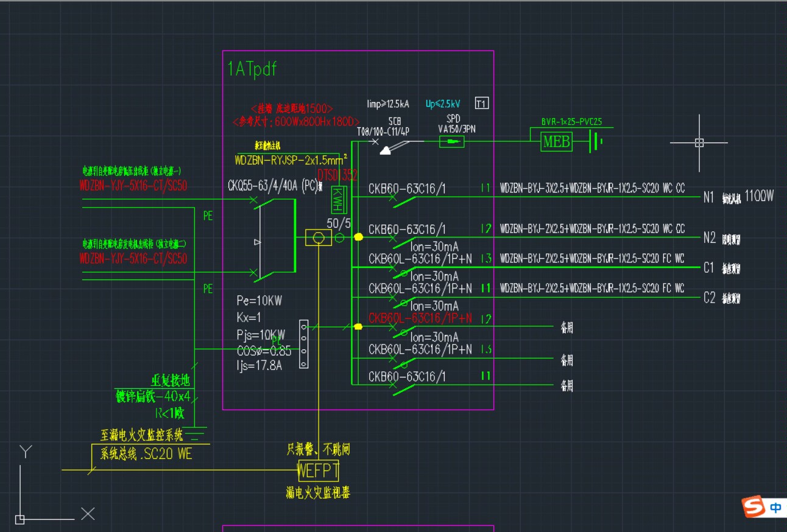Select the SPD surge protector symbol
This screenshot has height=532, width=787.
(x=451, y=142)
